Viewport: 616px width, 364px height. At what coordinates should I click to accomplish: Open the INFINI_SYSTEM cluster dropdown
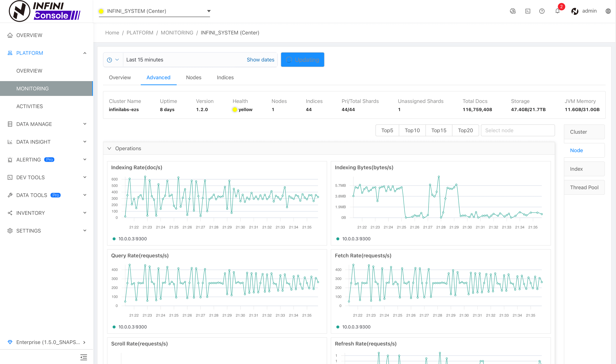pyautogui.click(x=154, y=11)
